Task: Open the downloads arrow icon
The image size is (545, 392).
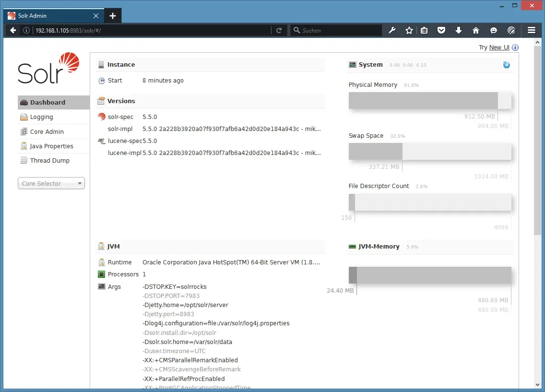Action: click(458, 30)
